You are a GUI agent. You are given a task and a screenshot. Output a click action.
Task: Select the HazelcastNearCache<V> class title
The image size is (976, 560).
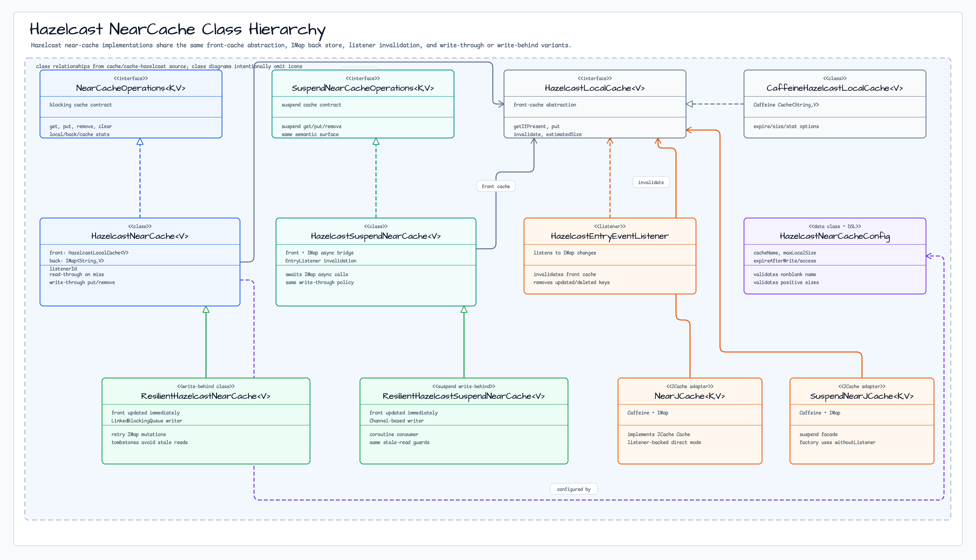click(x=140, y=236)
